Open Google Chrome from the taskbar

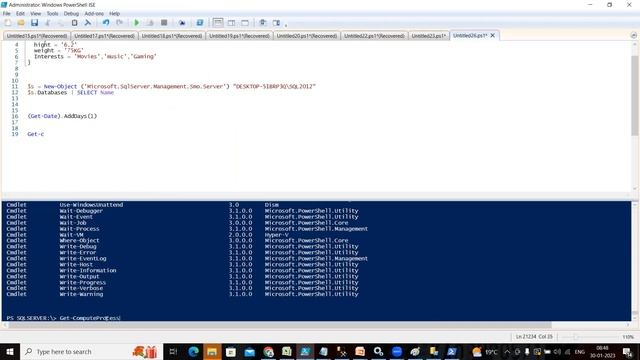point(268,351)
